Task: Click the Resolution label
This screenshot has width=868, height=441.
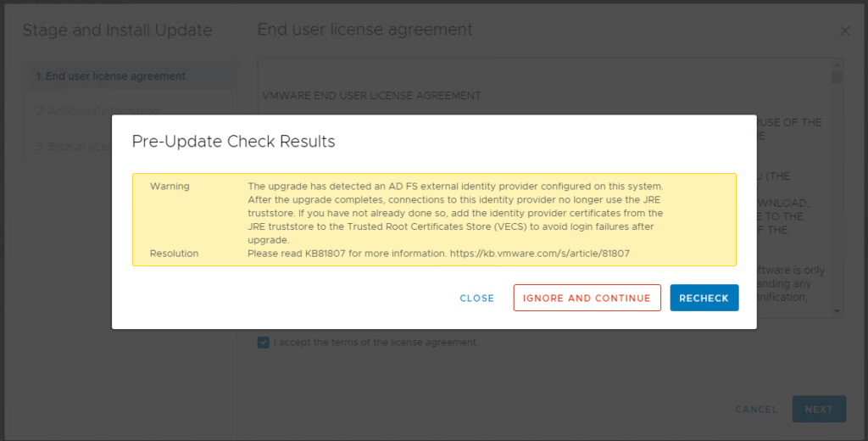Action: coord(174,254)
